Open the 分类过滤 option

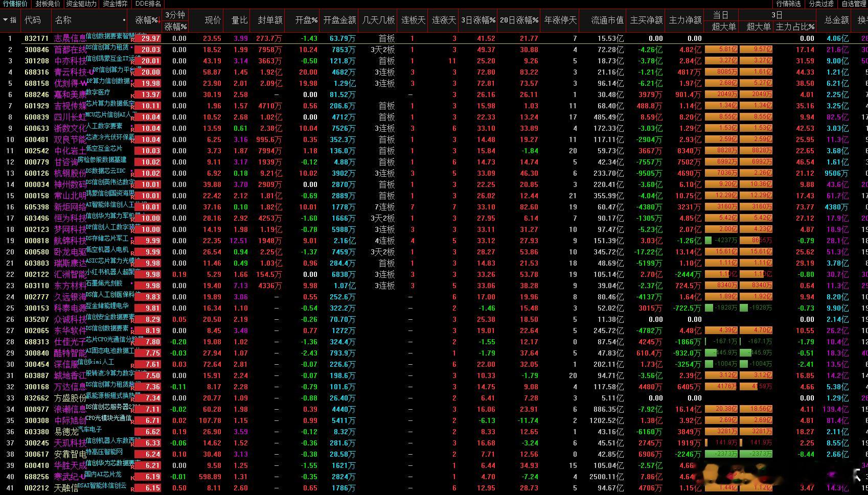coord(821,4)
